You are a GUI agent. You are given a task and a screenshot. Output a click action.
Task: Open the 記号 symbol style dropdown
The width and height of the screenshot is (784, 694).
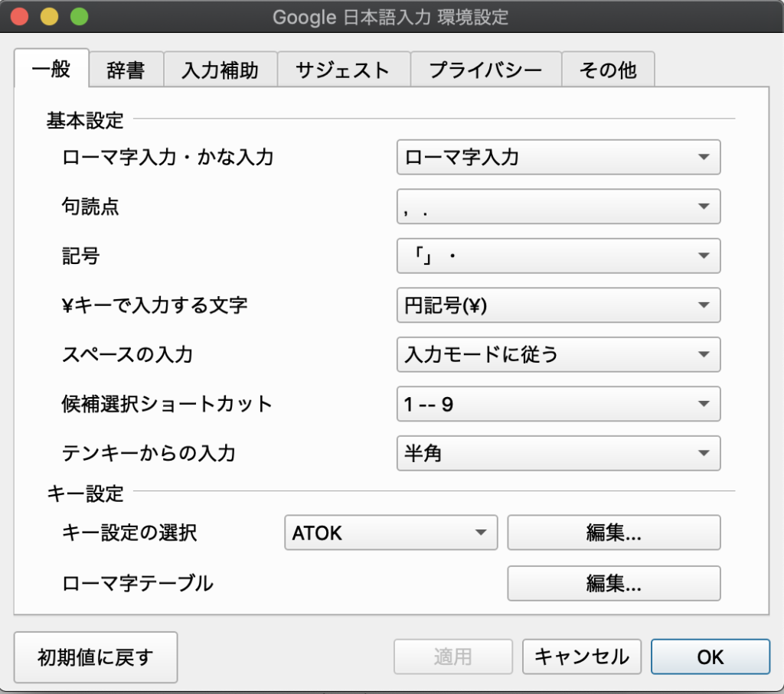(x=558, y=256)
